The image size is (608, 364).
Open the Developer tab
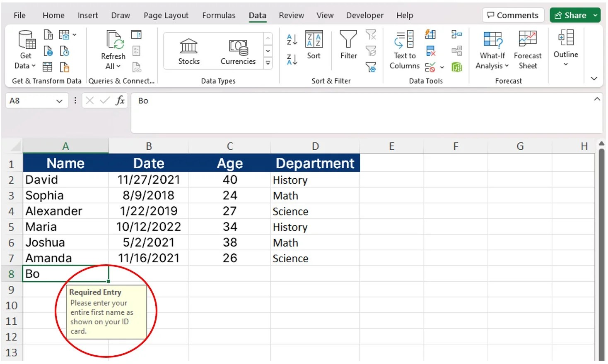click(364, 15)
